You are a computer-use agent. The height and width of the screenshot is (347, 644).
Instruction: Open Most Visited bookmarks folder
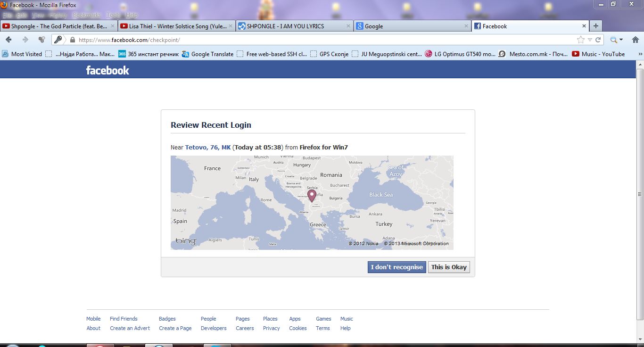click(x=22, y=54)
